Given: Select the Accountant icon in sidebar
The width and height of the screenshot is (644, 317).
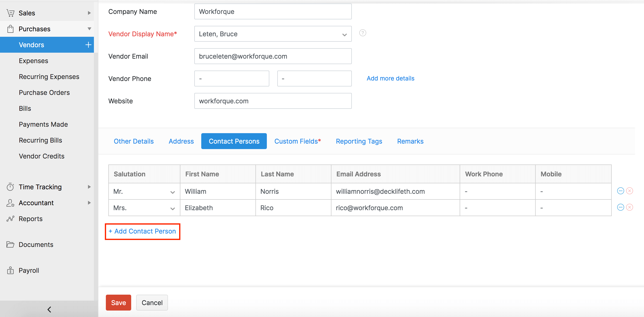Looking at the screenshot, I should (10, 203).
